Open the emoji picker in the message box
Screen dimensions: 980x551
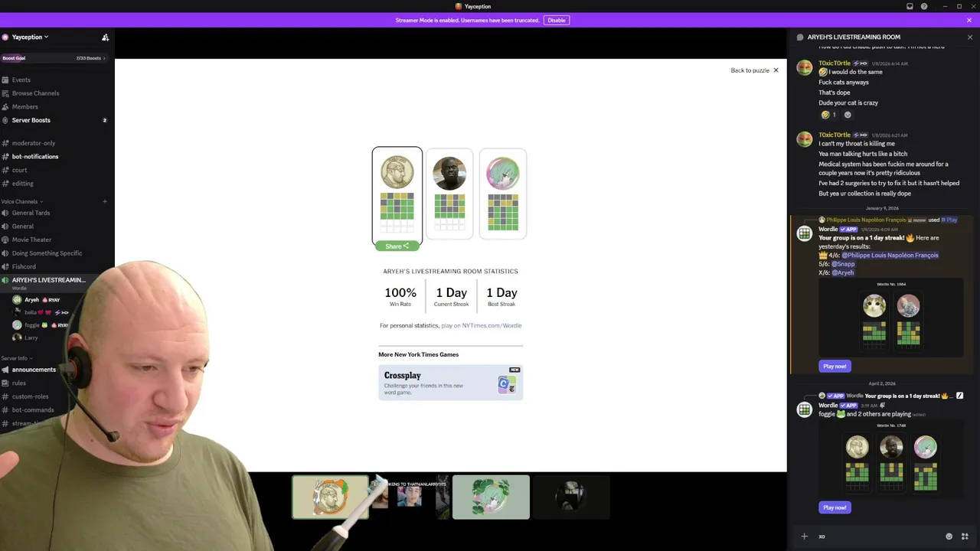[949, 536]
